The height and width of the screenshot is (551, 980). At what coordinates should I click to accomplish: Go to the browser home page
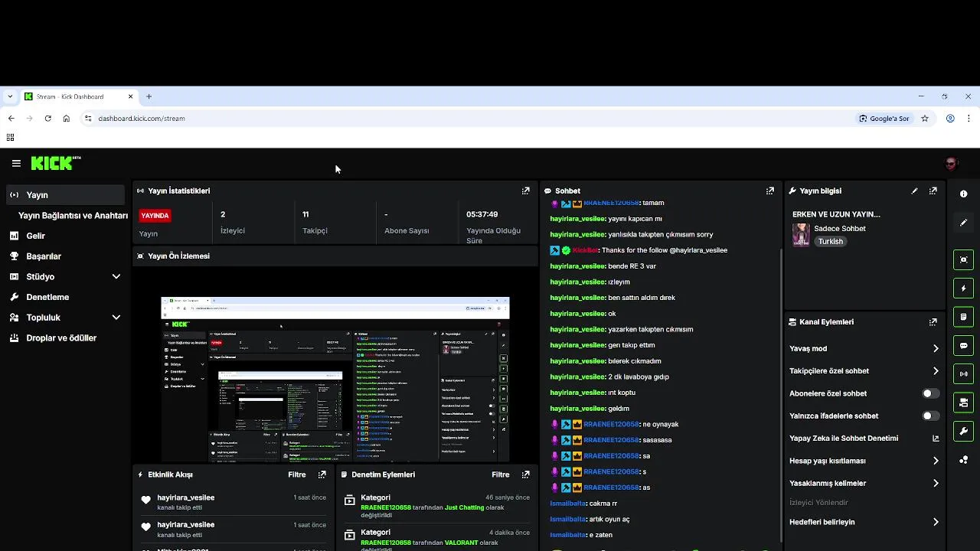tap(67, 119)
